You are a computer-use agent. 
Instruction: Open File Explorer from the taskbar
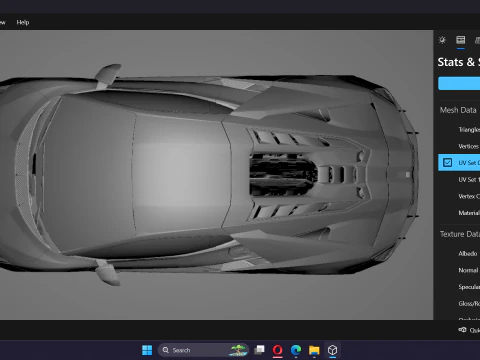tap(314, 350)
